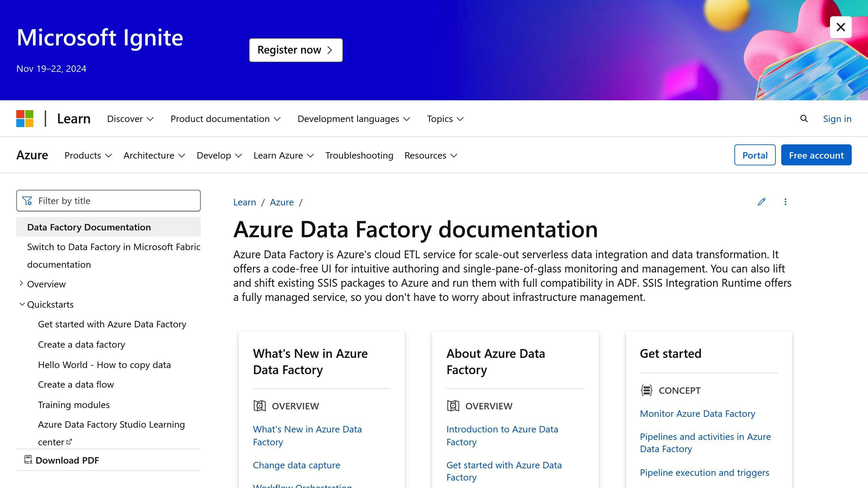Click the Azure brand link
The image size is (868, 488).
coord(32,155)
